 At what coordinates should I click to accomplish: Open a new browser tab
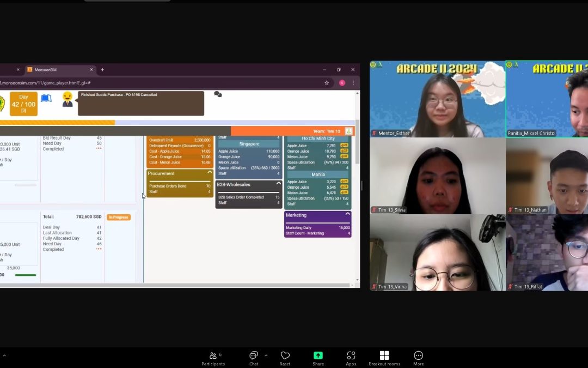point(102,70)
